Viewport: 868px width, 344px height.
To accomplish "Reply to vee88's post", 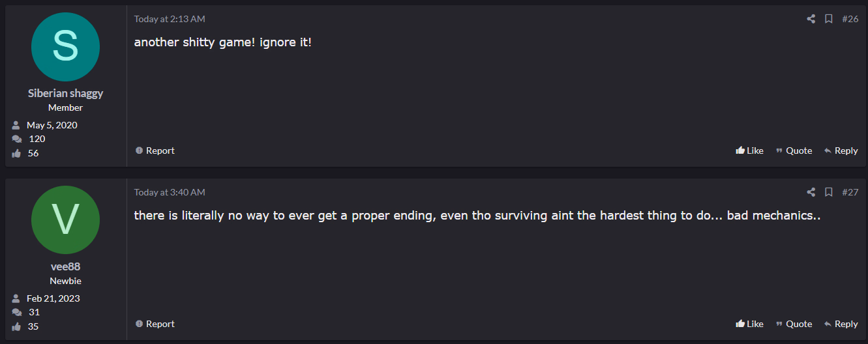I will tap(841, 324).
